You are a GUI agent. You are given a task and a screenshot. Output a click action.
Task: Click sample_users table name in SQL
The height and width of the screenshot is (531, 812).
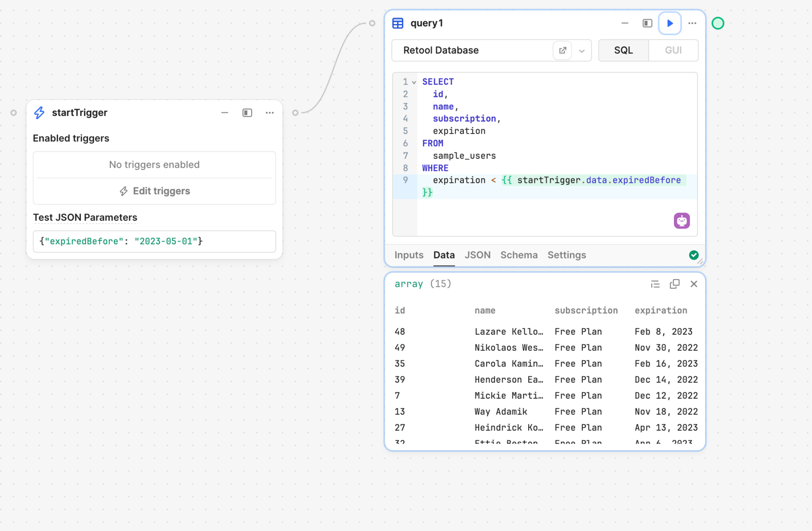point(464,156)
